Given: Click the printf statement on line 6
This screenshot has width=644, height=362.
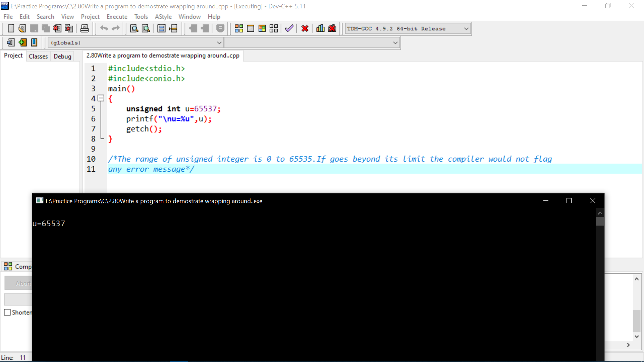Looking at the screenshot, I should pos(169,119).
